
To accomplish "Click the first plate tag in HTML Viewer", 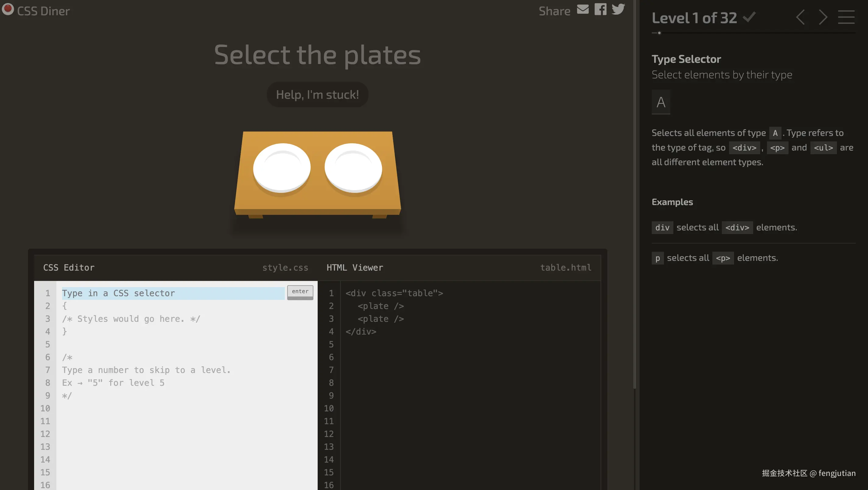I will [x=380, y=306].
